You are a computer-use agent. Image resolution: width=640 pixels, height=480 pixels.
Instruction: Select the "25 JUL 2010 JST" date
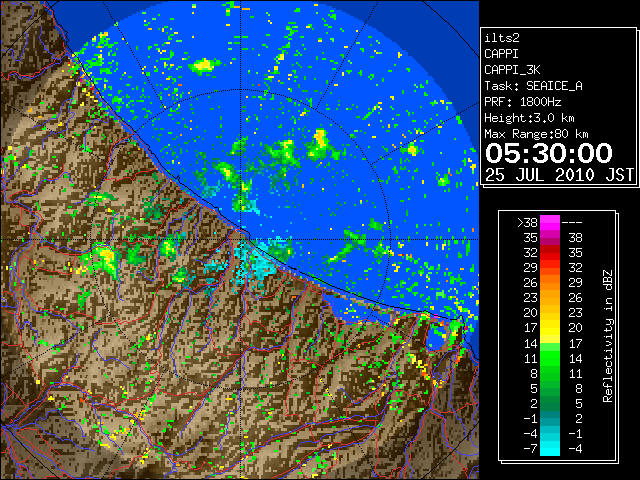click(x=559, y=175)
